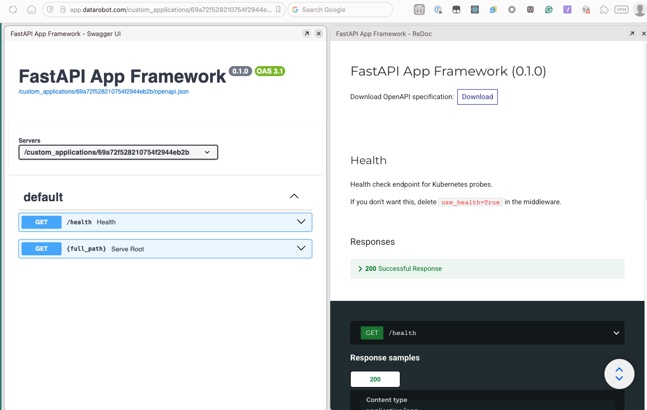Open the Servers dropdown
This screenshot has height=410, width=647.
pos(118,152)
